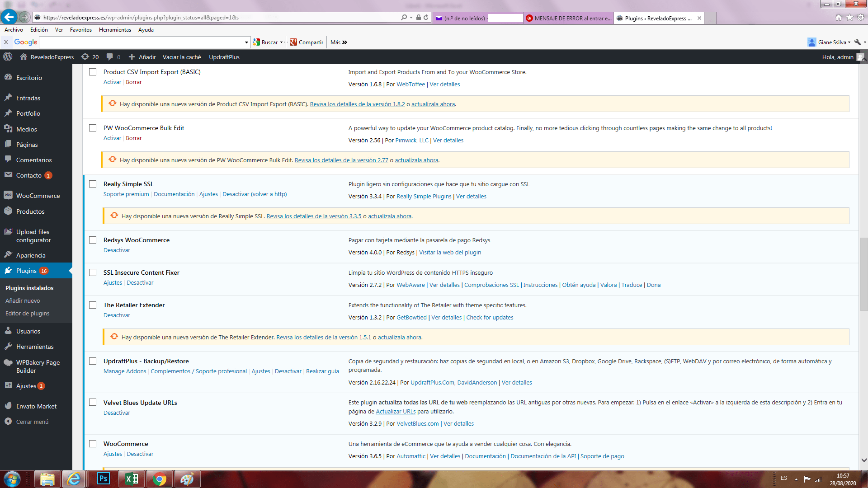
Task: Click Desactivar under Redsys WooCommerce
Action: pos(117,250)
